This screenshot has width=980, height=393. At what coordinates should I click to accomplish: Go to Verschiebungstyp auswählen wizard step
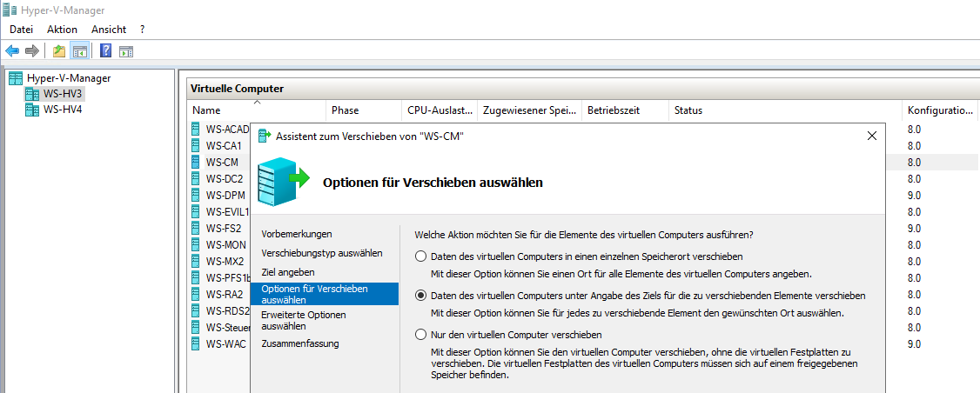point(322,253)
